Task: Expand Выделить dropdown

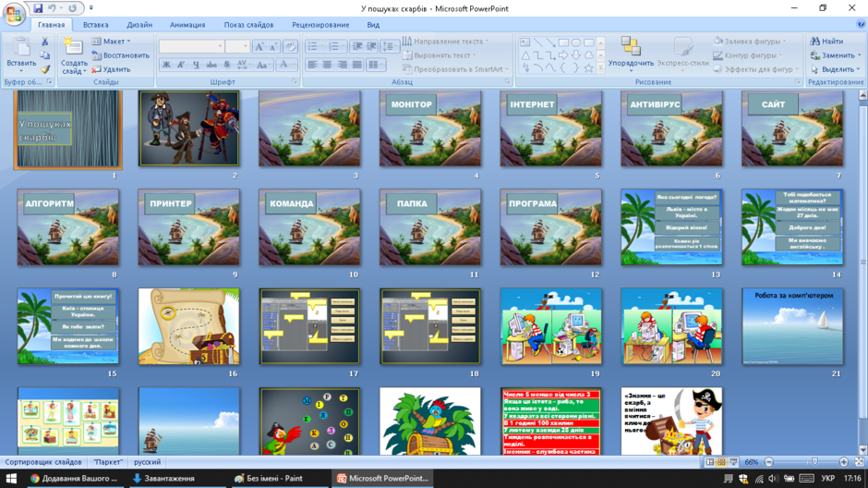Action: point(836,69)
